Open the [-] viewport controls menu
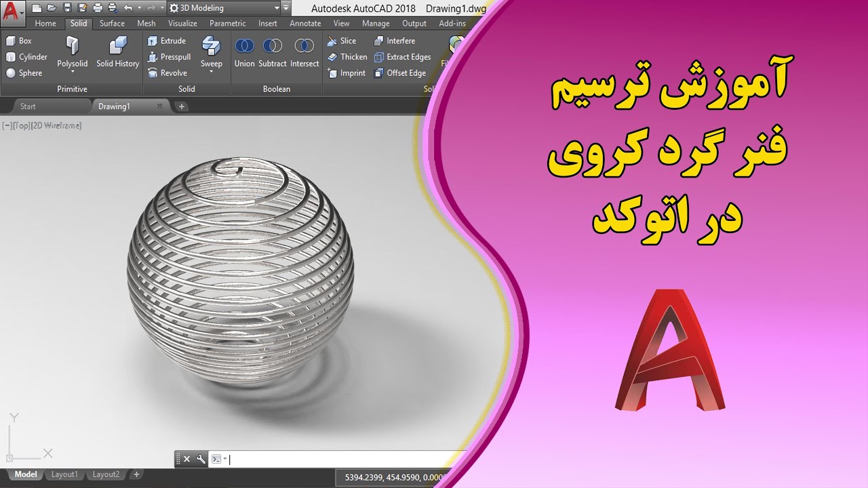This screenshot has width=868, height=488. pyautogui.click(x=6, y=125)
